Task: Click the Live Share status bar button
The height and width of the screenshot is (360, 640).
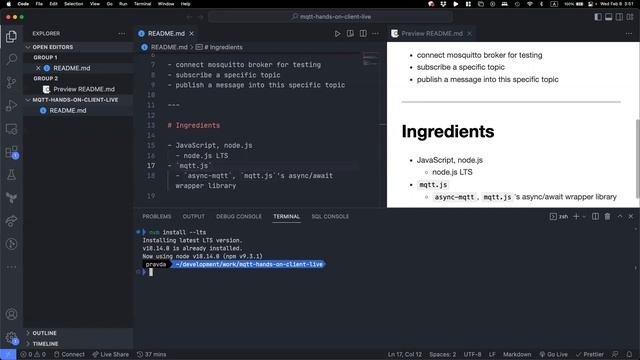Action: [111, 354]
